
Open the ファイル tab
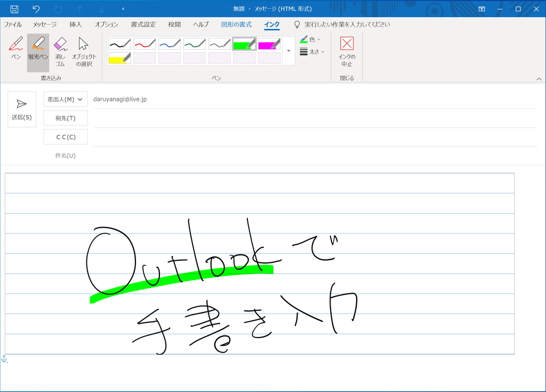tap(13, 25)
